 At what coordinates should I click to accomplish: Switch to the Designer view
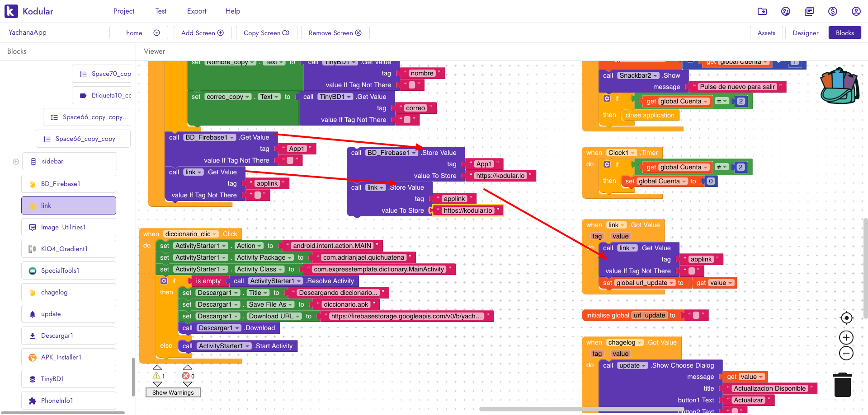tap(805, 33)
